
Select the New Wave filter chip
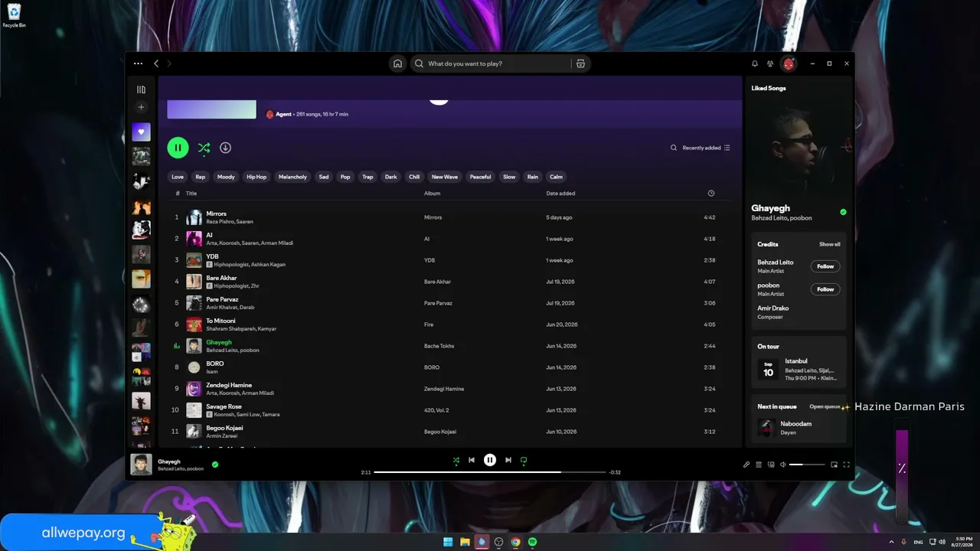pyautogui.click(x=445, y=177)
